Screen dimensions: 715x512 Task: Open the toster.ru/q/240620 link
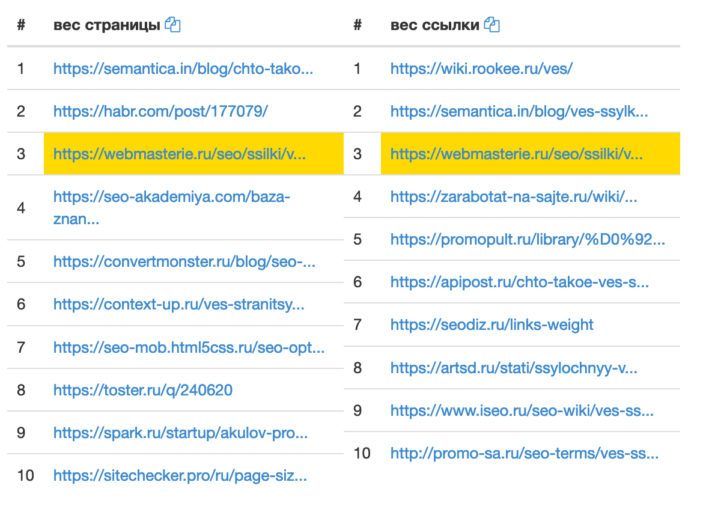[x=143, y=390]
